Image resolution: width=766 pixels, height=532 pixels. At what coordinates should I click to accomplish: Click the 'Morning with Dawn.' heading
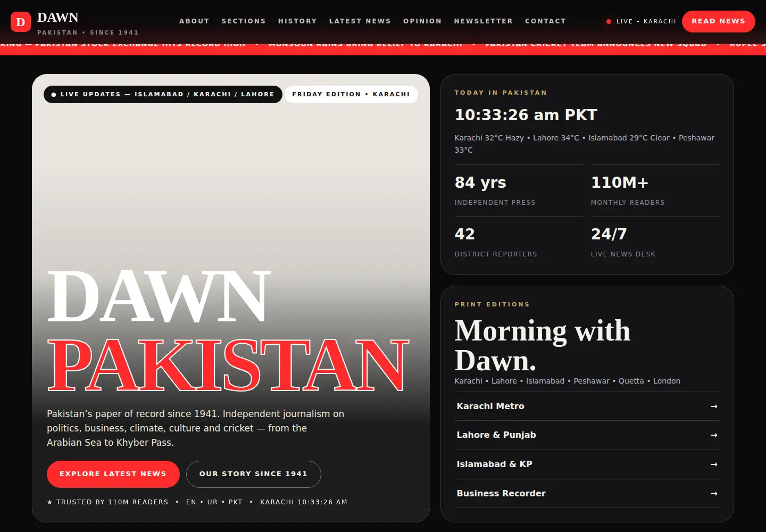click(x=543, y=345)
